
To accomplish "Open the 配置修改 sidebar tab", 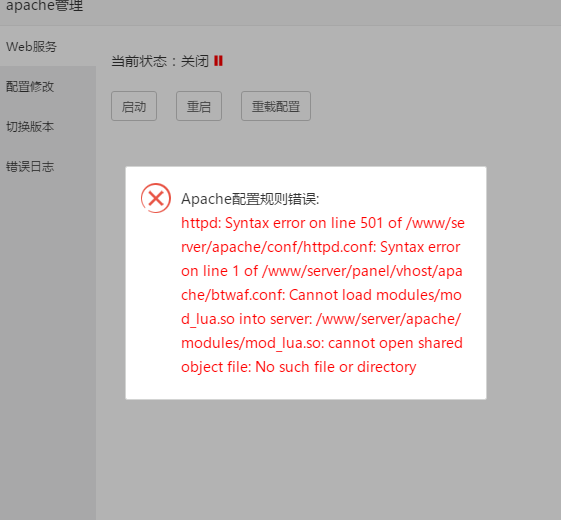I will (x=48, y=87).
